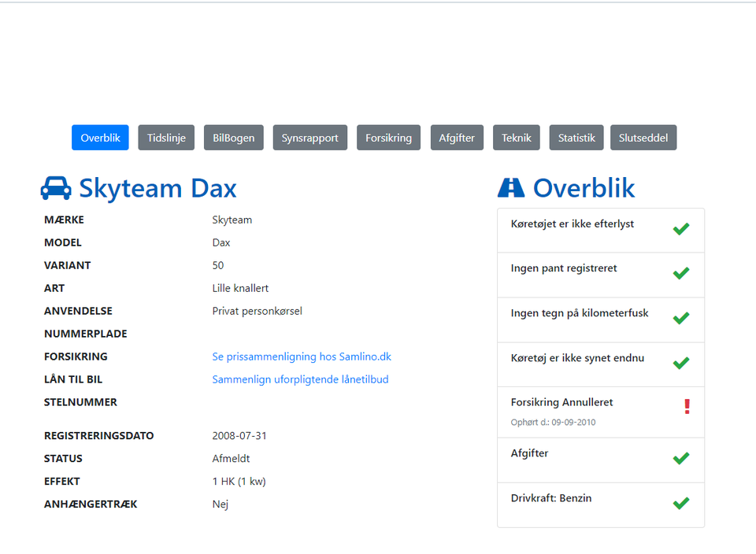Viewport: 756px width, 554px height.
Task: Select the text Forsikring Annulleret
Action: (561, 402)
